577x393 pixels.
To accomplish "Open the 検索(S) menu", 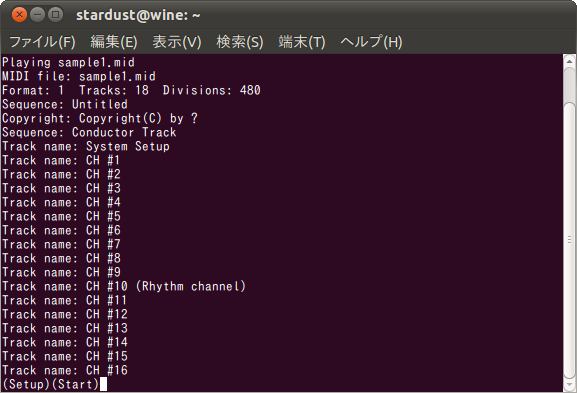I will pos(240,42).
